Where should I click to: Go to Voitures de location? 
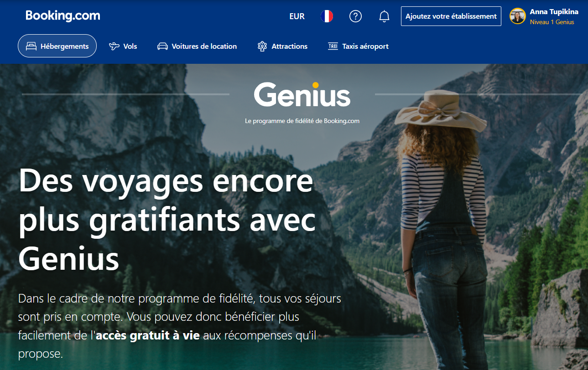[197, 46]
